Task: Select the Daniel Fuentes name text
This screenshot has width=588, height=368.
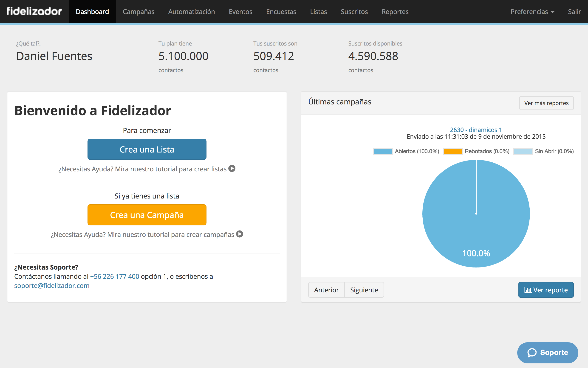Action: 54,56
